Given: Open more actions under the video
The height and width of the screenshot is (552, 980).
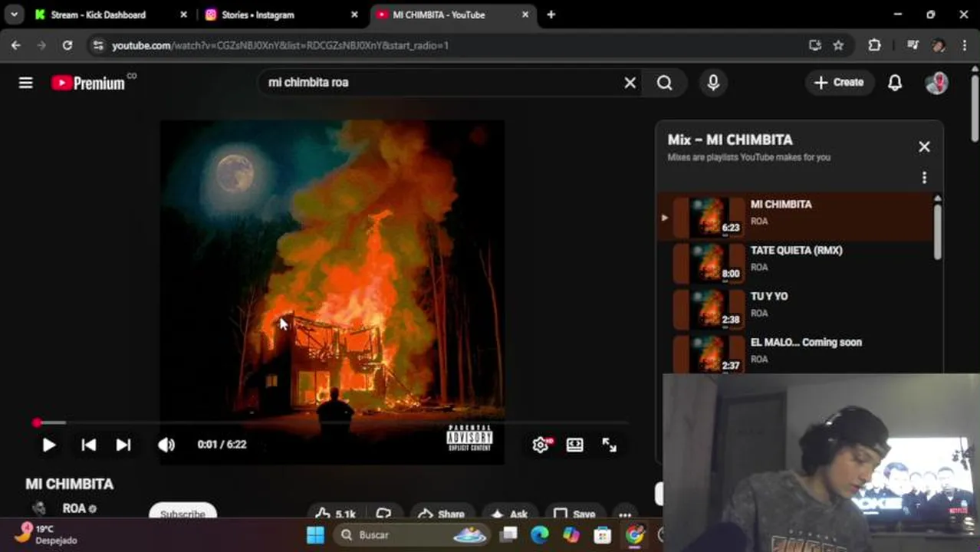Looking at the screenshot, I should point(625,514).
